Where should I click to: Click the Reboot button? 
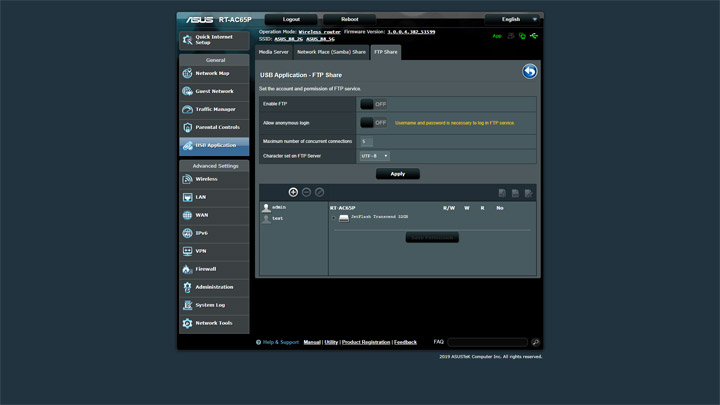coord(349,19)
